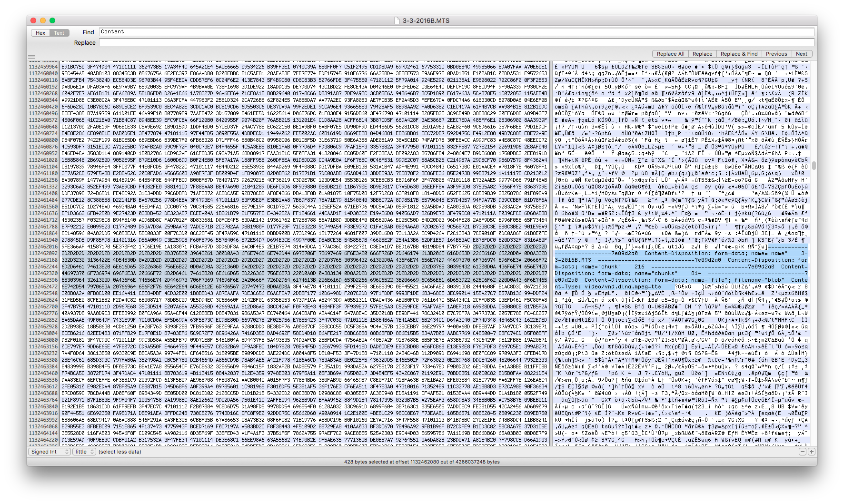Click the empty Replace input field

(x=457, y=43)
